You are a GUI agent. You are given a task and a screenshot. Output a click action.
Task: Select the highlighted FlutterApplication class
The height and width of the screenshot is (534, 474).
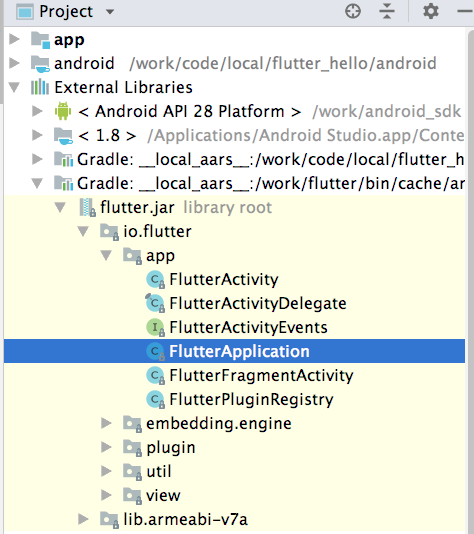point(234,351)
